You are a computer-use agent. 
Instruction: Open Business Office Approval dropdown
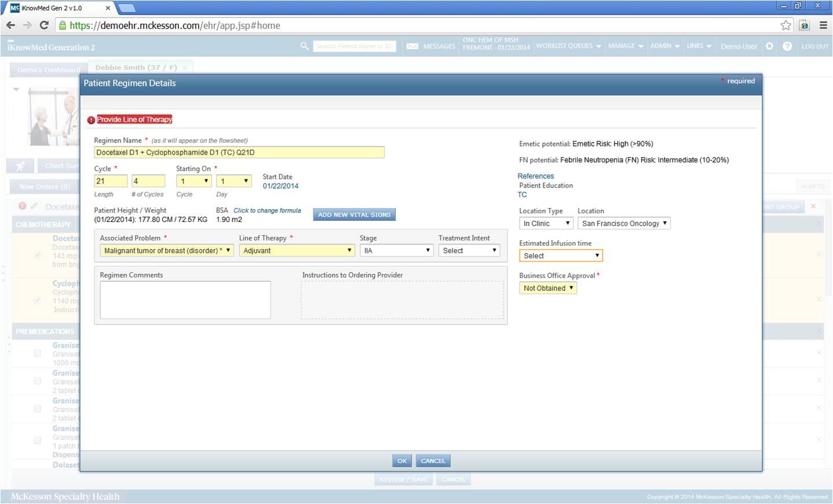click(x=548, y=288)
